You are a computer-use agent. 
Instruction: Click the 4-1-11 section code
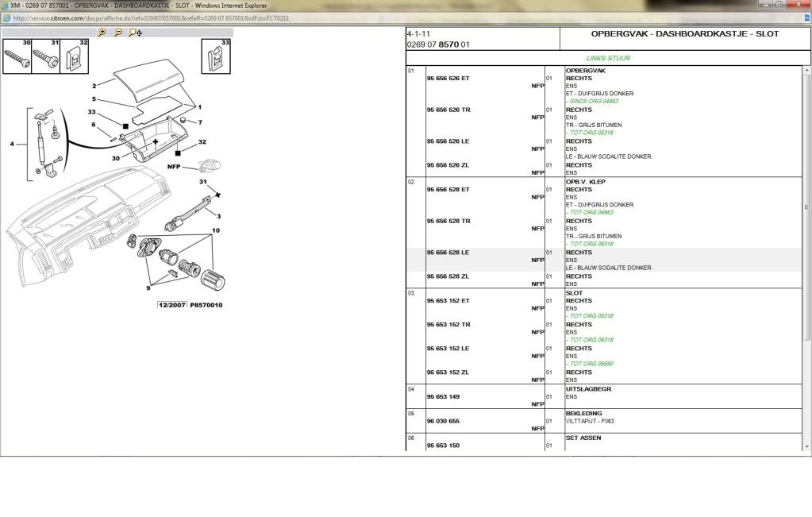418,33
